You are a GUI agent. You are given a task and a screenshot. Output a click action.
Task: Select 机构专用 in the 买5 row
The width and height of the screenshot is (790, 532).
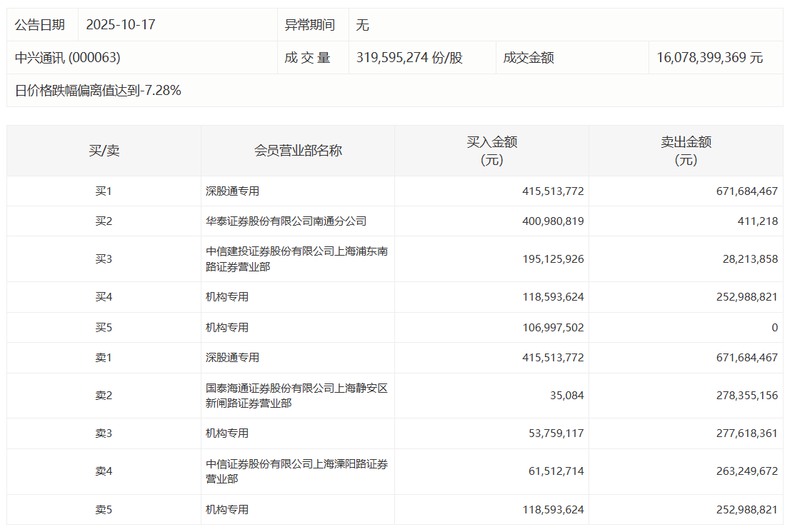pos(227,328)
